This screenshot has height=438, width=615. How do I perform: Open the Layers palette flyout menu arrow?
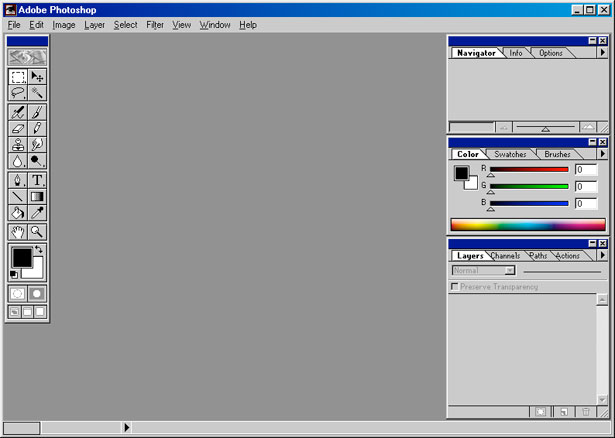[x=602, y=256]
